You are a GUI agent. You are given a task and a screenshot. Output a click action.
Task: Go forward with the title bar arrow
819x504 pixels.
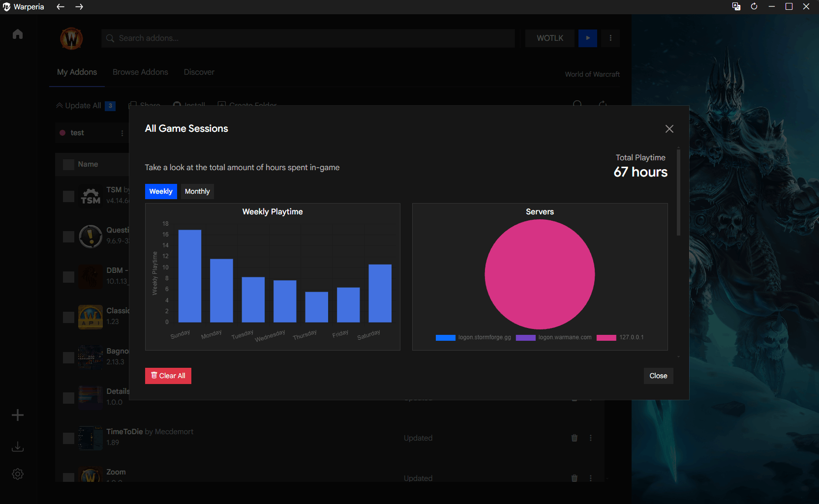79,7
